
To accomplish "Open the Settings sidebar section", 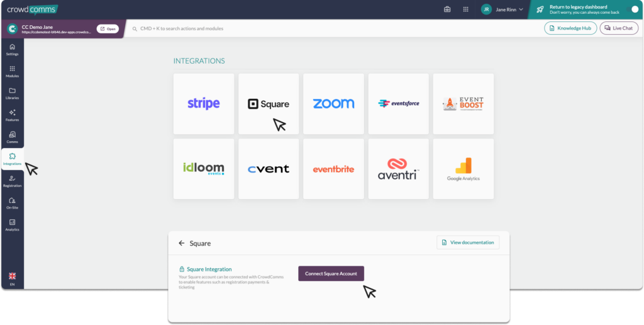I will coord(13,50).
